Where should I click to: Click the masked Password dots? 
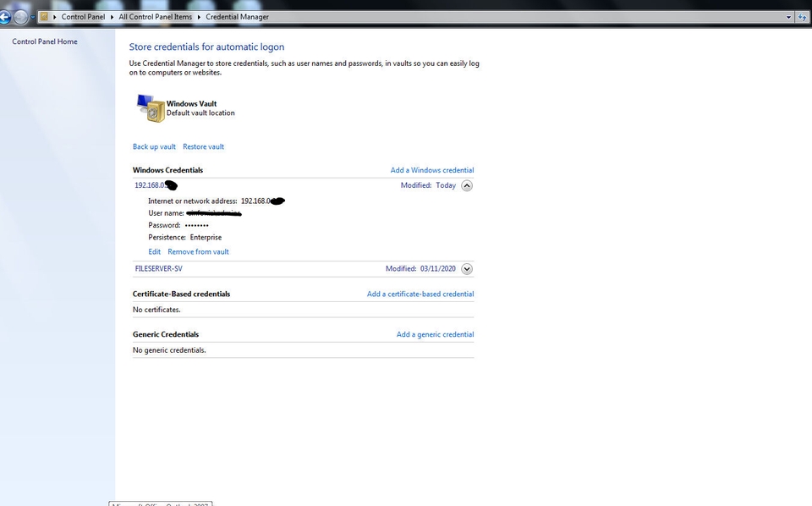[197, 225]
